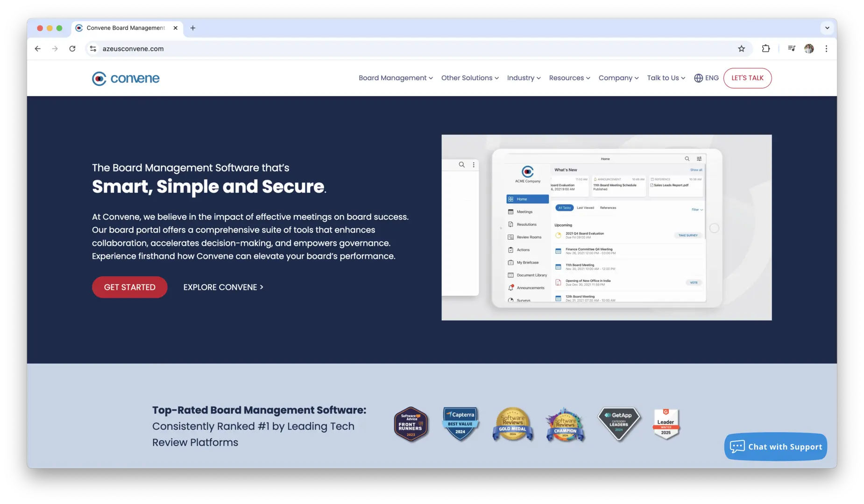Viewport: 864px width, 504px height.
Task: Switch language using ENG globe selector
Action: 706,78
